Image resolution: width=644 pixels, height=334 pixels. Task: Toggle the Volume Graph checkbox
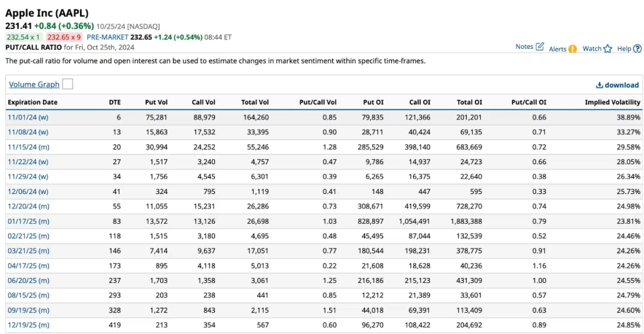click(x=68, y=85)
